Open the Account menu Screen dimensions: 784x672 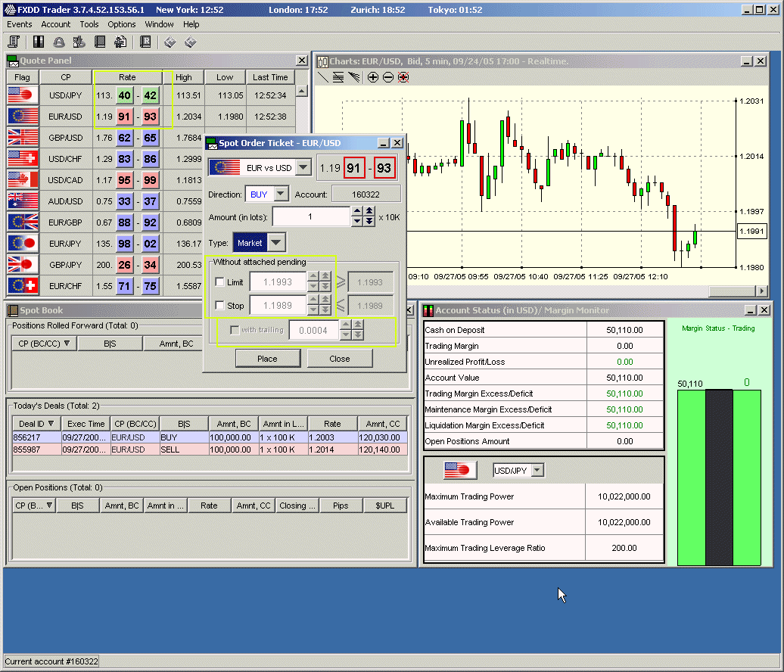55,24
